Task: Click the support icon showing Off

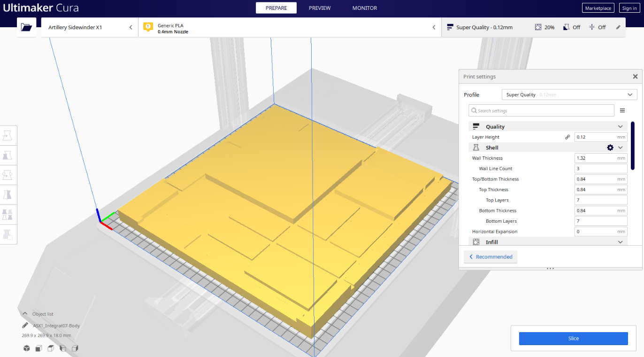Action: click(567, 27)
